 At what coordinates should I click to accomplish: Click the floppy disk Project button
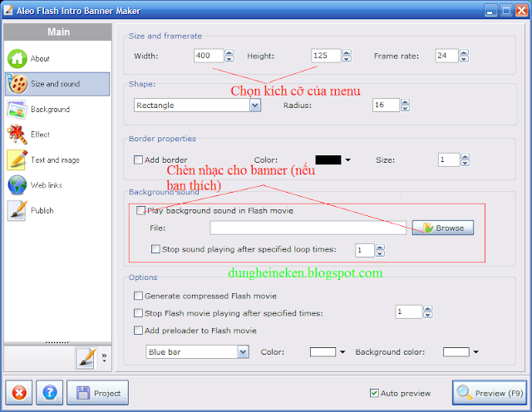pos(98,393)
